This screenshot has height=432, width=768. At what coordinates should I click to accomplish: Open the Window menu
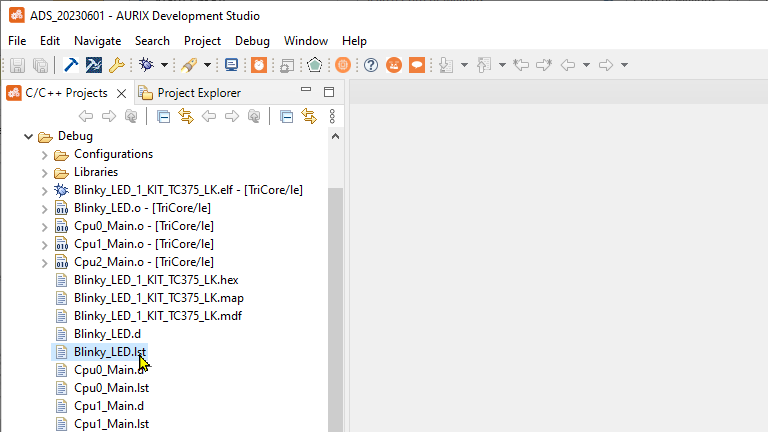[306, 41]
